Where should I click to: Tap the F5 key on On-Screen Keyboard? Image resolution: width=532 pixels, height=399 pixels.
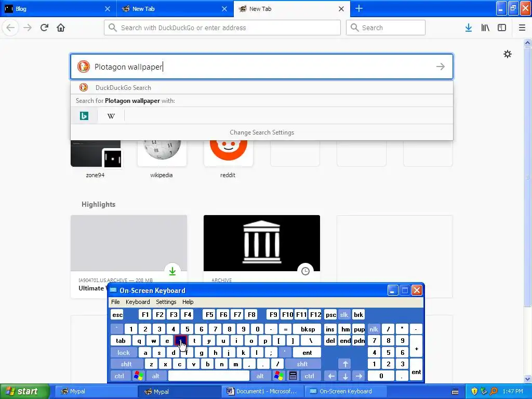click(209, 314)
